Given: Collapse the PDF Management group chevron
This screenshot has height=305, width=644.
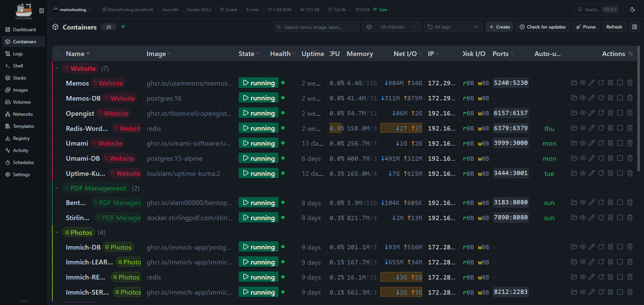Looking at the screenshot, I should click(57, 188).
